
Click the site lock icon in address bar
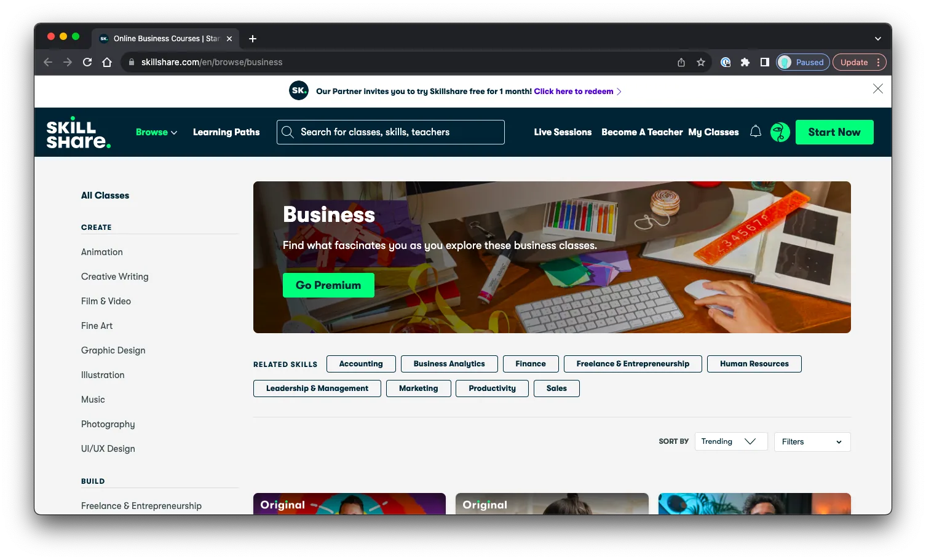click(x=132, y=62)
